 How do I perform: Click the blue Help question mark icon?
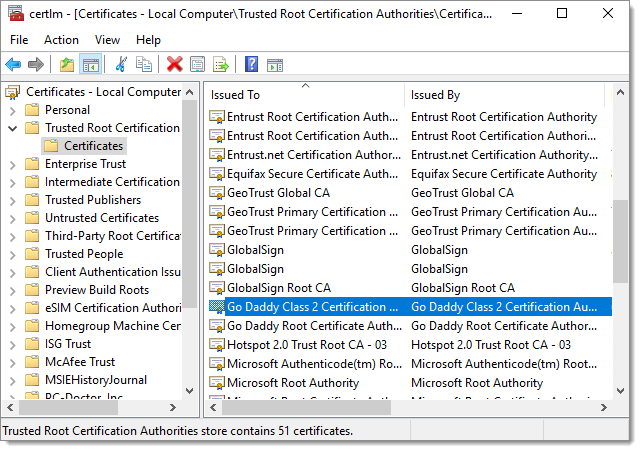(x=251, y=64)
